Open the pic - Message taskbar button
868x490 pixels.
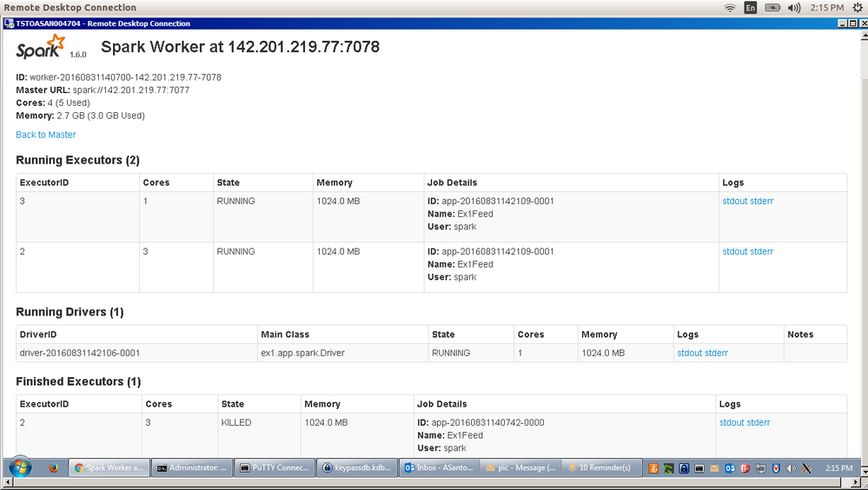[x=521, y=468]
